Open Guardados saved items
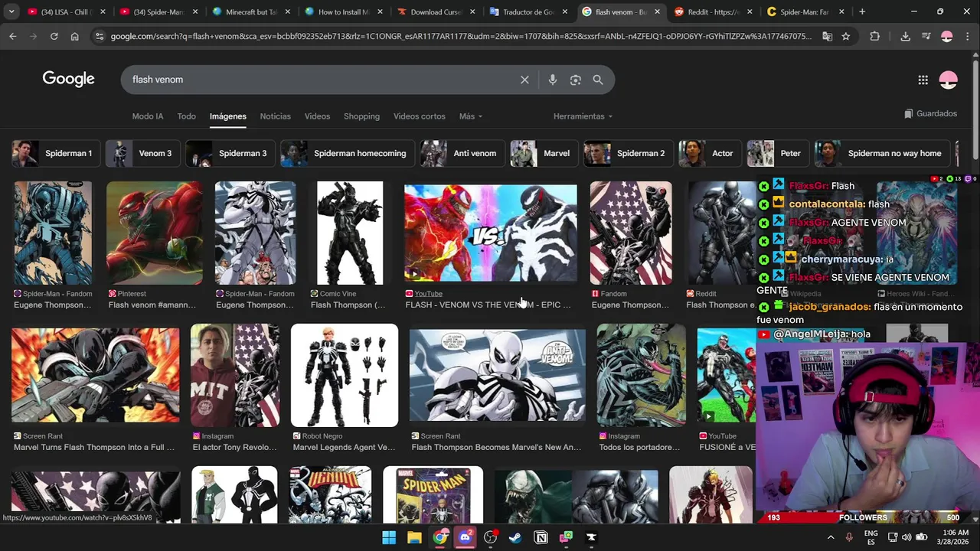This screenshot has width=980, height=551. pyautogui.click(x=930, y=113)
